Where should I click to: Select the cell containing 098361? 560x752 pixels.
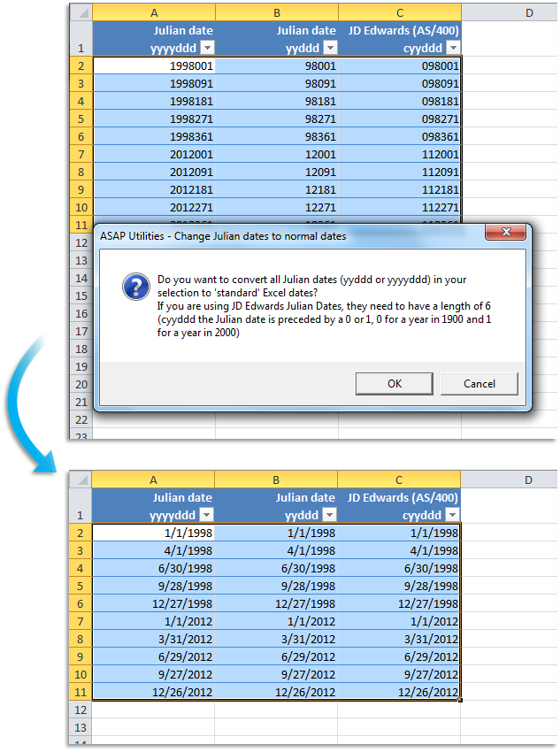[400, 136]
